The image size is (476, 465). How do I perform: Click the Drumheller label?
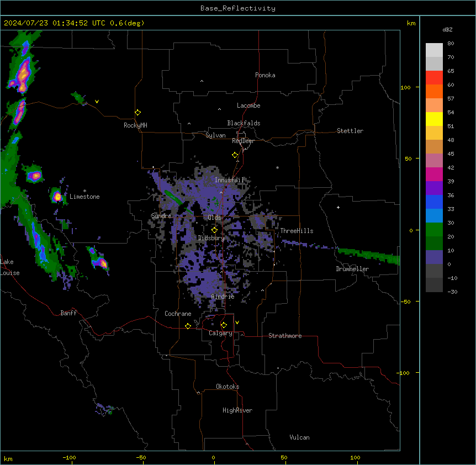click(x=352, y=269)
